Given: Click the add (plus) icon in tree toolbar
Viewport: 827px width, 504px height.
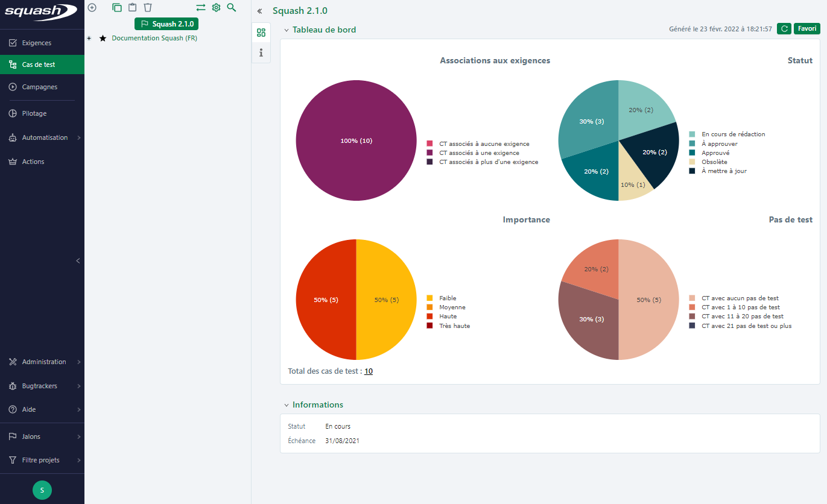Looking at the screenshot, I should (92, 7).
